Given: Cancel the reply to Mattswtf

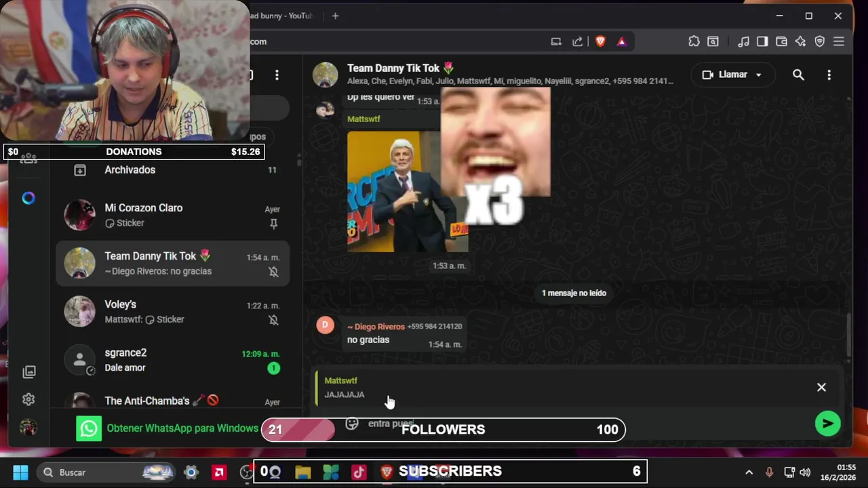Looking at the screenshot, I should pos(821,387).
